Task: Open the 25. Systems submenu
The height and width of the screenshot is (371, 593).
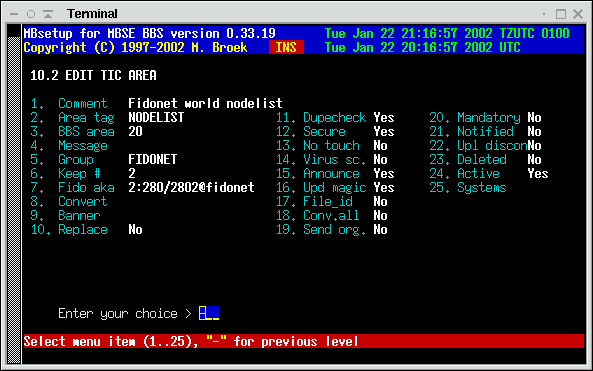Action: tap(468, 187)
